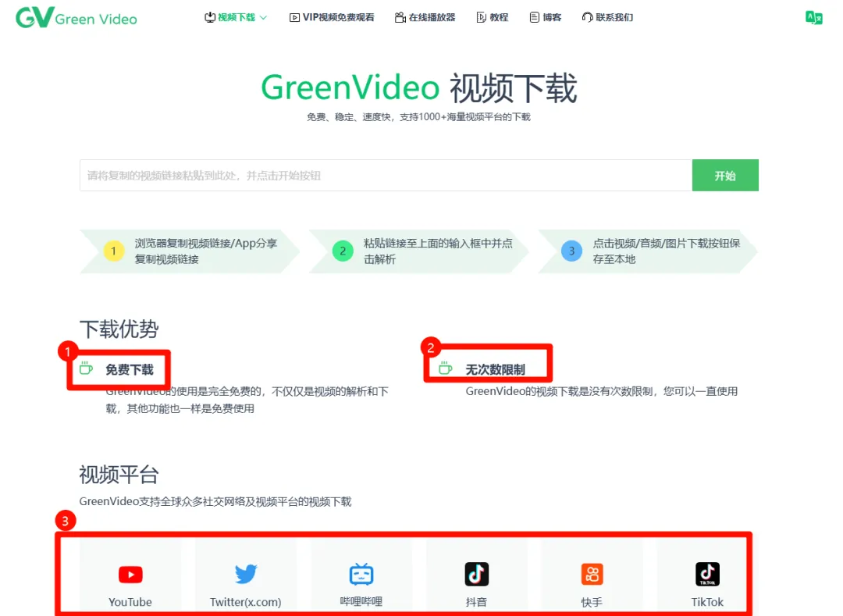Click the cup icon beside 无次数限制

[x=445, y=369]
